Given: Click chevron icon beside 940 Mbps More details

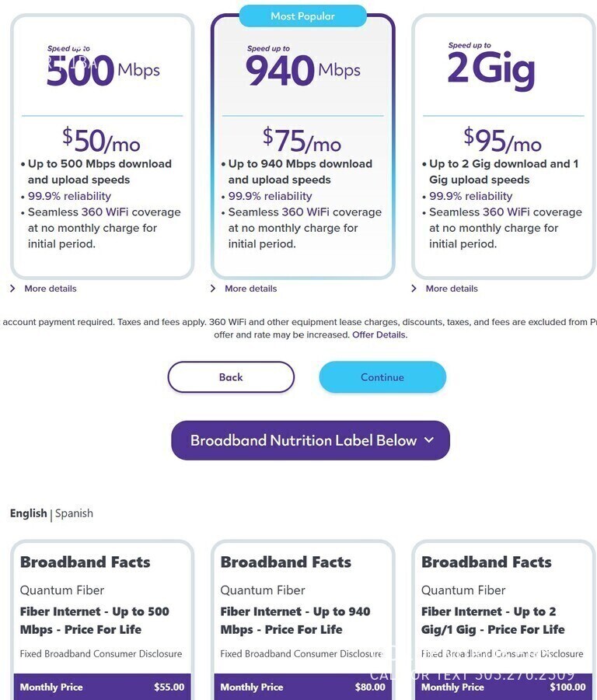Looking at the screenshot, I should 214,289.
